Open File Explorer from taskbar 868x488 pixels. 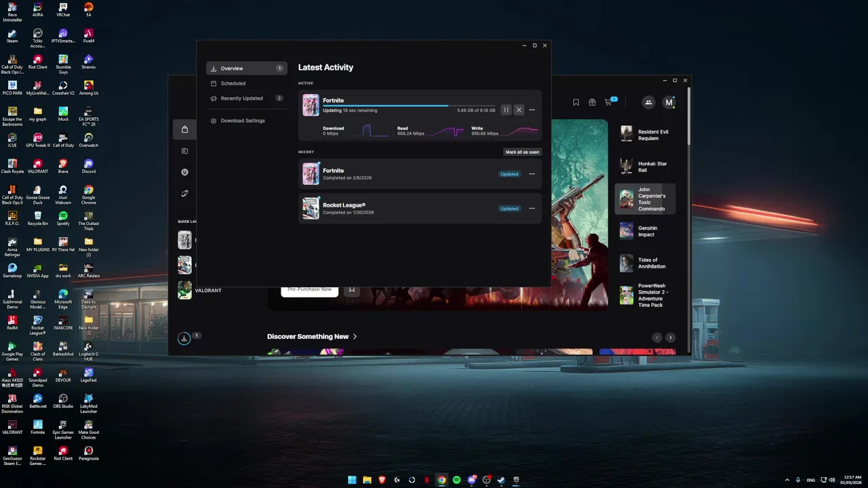[367, 480]
